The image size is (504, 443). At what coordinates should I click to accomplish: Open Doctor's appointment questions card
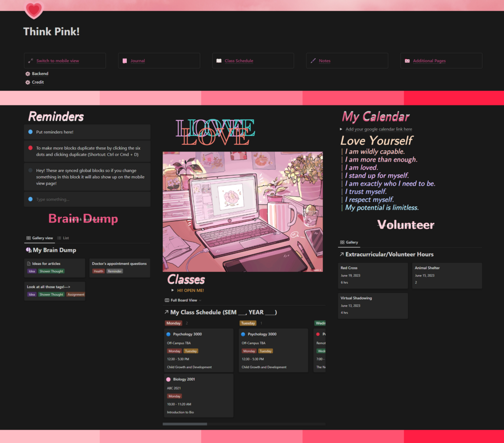119,268
